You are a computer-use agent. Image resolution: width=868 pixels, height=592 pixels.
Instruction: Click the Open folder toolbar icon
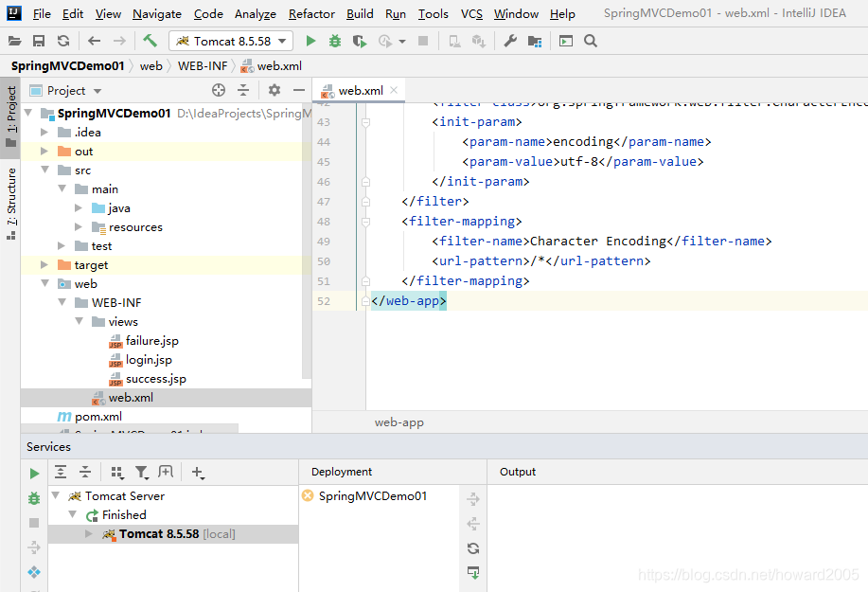15,41
